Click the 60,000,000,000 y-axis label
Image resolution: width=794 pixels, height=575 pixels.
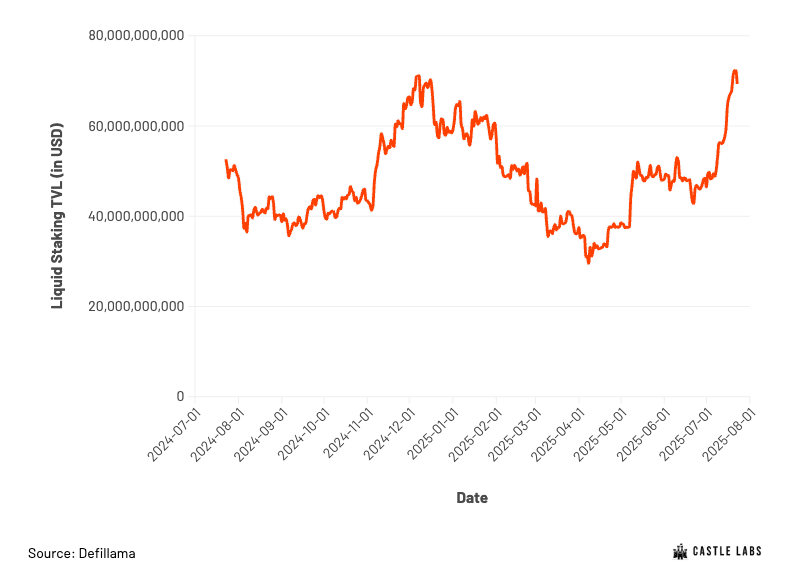pos(136,126)
